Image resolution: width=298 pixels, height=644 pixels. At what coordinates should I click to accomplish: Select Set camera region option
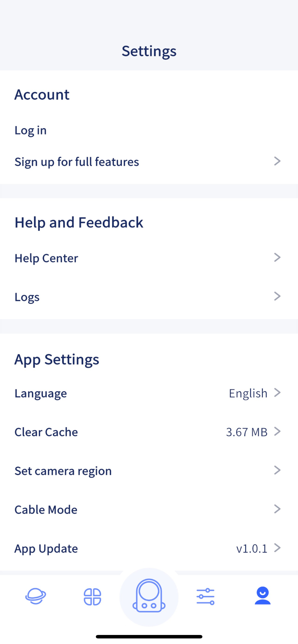(x=149, y=471)
